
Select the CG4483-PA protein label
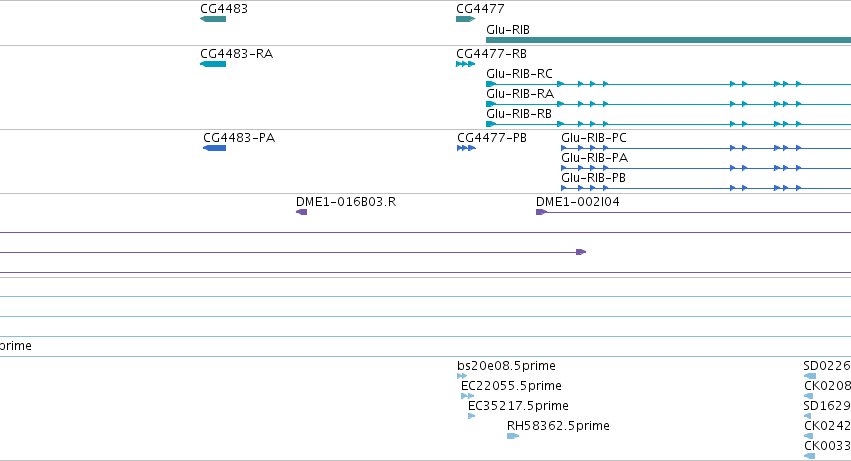pos(239,138)
